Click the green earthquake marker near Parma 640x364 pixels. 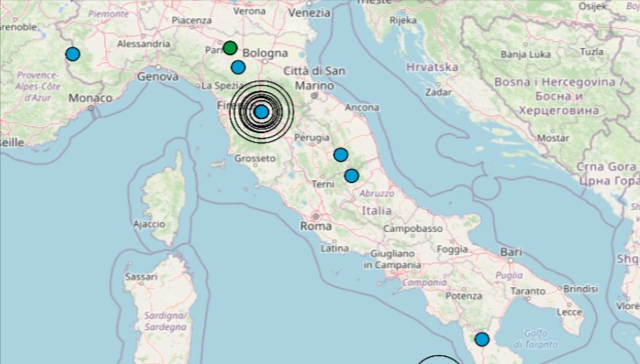pos(230,48)
